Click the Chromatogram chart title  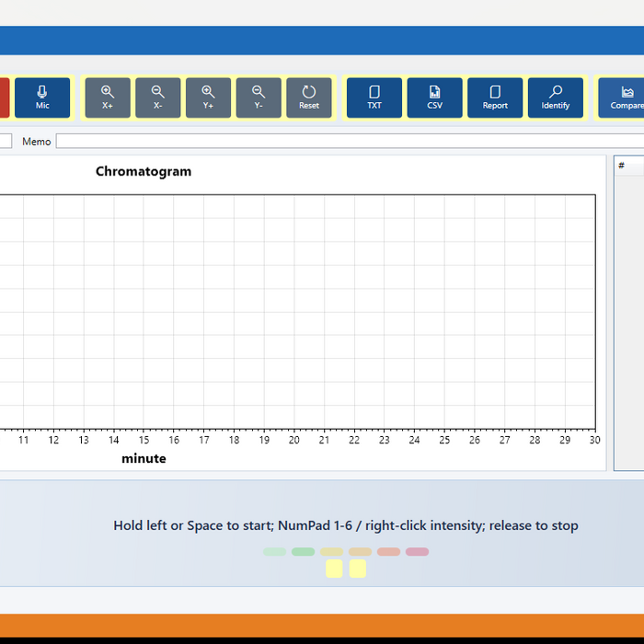pyautogui.click(x=144, y=171)
